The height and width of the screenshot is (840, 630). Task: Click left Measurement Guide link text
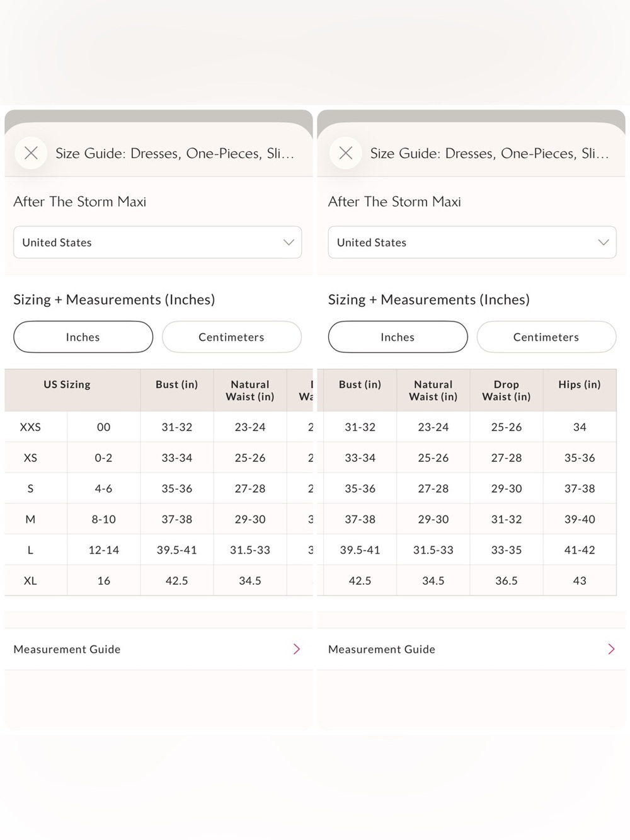click(x=67, y=649)
